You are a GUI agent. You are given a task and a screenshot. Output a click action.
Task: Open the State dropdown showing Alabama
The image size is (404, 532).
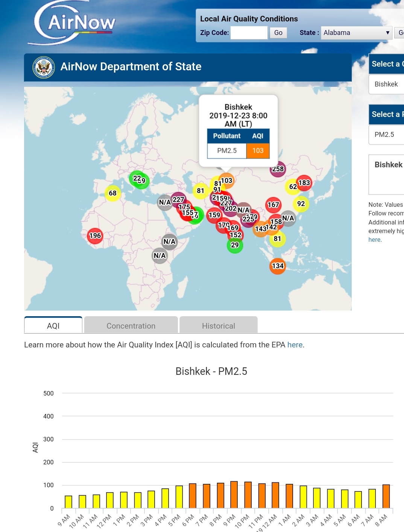pyautogui.click(x=356, y=33)
